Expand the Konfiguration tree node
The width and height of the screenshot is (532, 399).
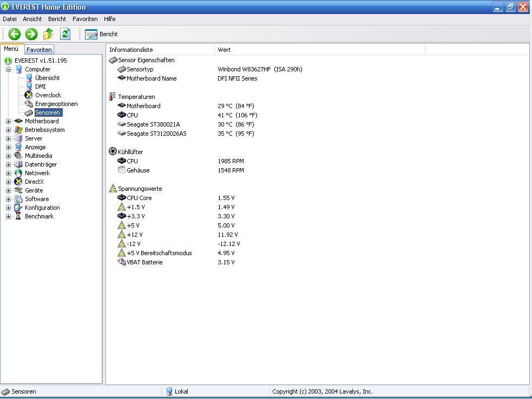(8, 208)
